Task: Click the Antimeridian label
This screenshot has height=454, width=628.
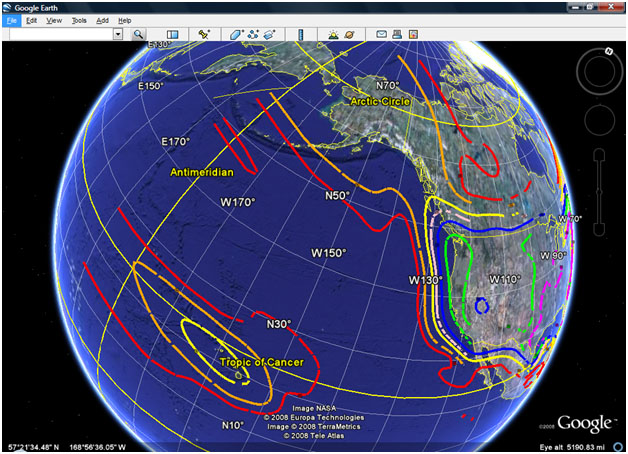Action: pos(202,172)
